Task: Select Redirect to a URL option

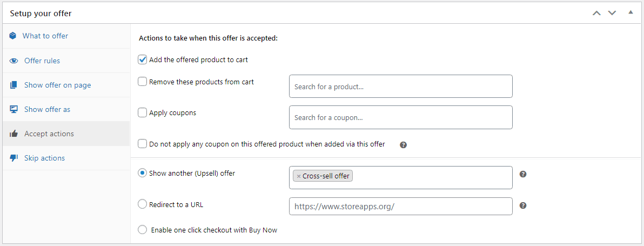Action: coord(142,204)
